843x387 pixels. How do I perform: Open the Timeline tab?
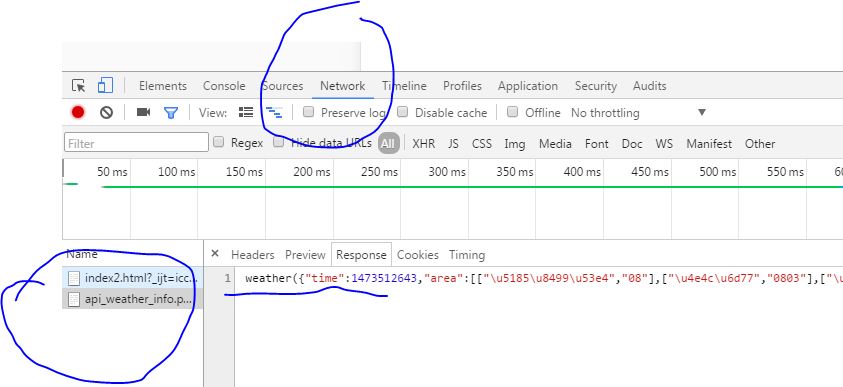tap(404, 86)
